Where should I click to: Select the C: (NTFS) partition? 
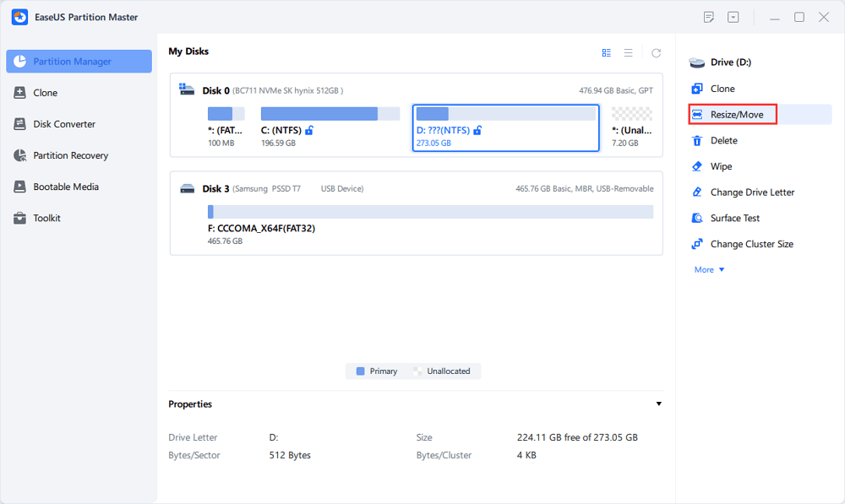point(330,127)
